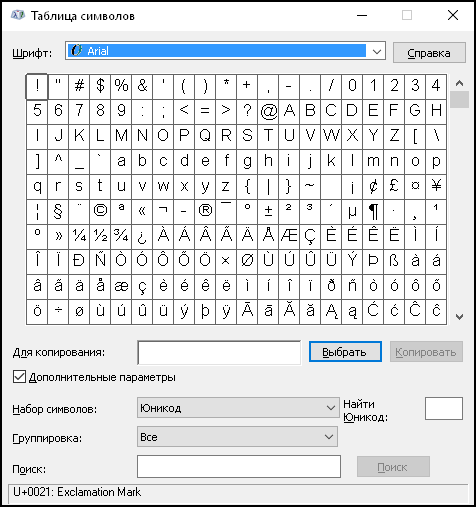The image size is (476, 507).
Task: Select the capital letter Q cell
Action: coord(205,137)
